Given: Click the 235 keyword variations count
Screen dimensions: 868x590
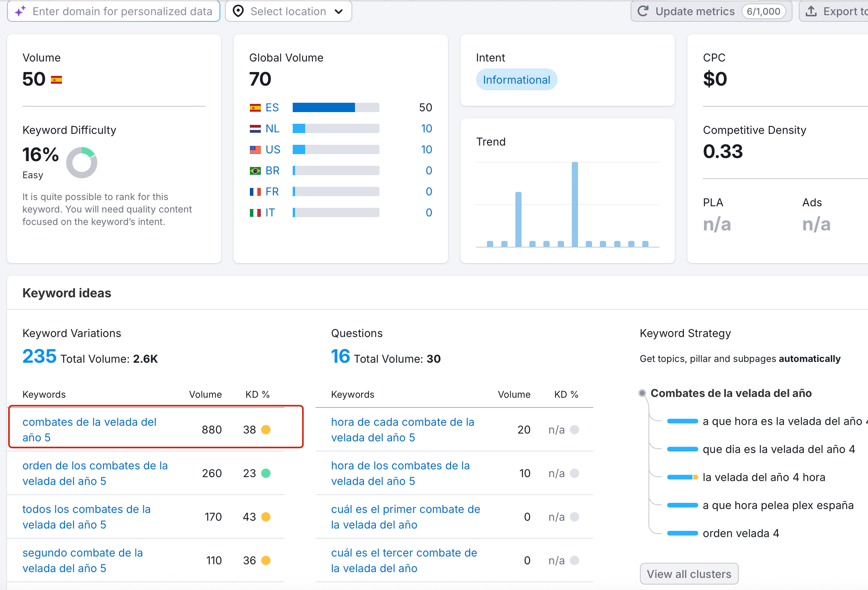Looking at the screenshot, I should tap(39, 356).
